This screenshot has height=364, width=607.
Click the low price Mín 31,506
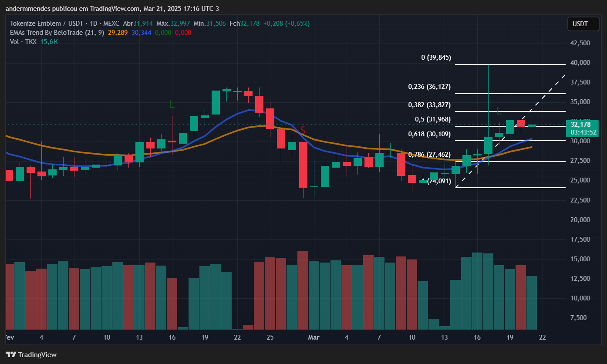tap(210, 24)
